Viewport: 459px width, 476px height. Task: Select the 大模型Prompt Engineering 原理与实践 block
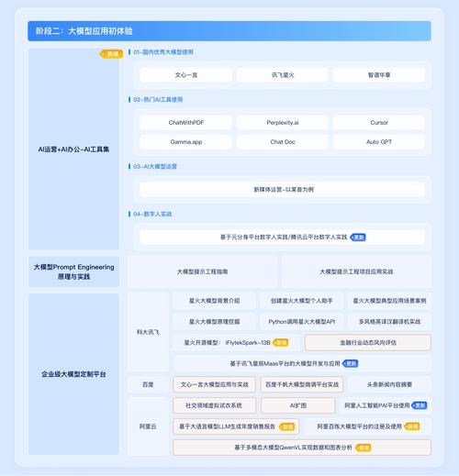tap(73, 271)
